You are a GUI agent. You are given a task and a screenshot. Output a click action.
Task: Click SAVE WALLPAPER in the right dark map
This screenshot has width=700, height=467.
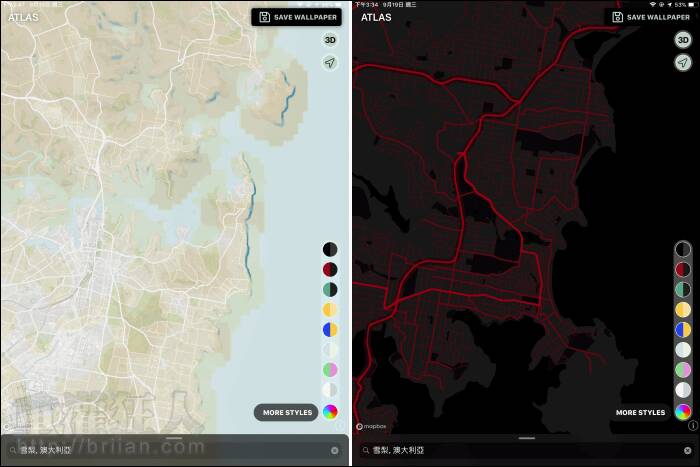coord(650,17)
